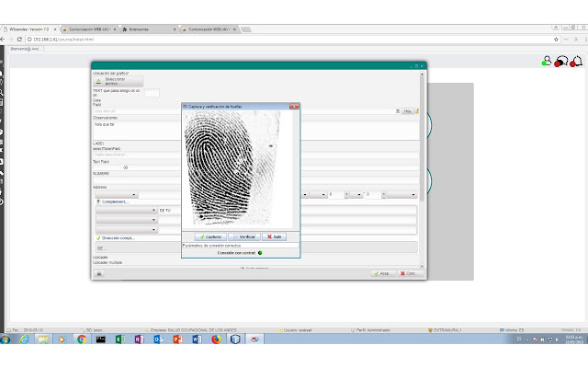Open File Explorer from taskbar
Screen dimensions: 588x368
pyautogui.click(x=43, y=339)
